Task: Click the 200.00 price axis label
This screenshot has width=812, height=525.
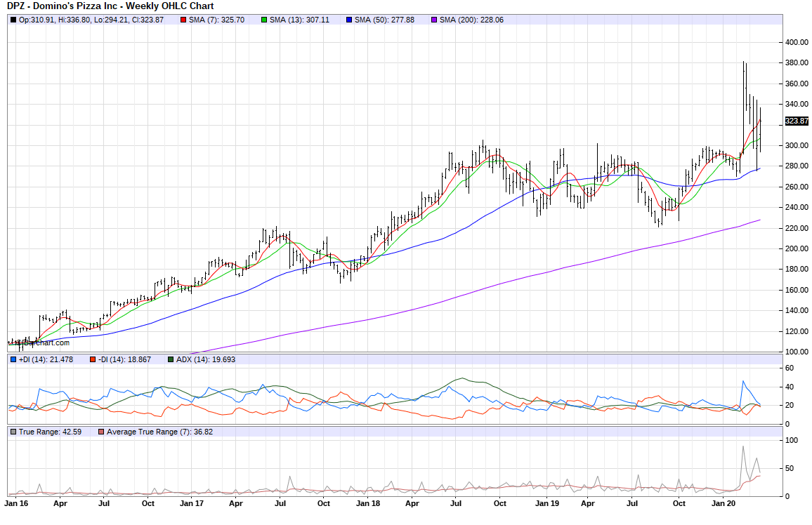Action: click(797, 248)
